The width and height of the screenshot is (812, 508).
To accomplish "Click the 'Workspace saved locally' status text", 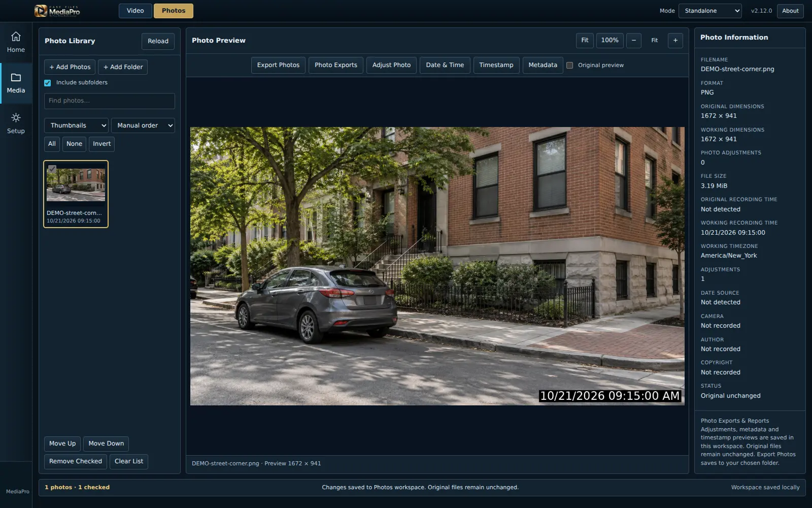I will (765, 487).
